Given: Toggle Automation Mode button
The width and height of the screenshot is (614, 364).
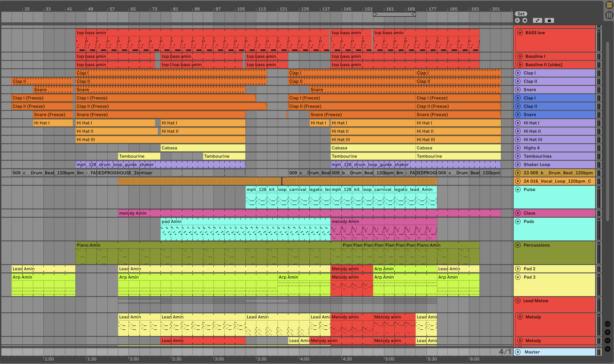Looking at the screenshot, I should pyautogui.click(x=538, y=20).
